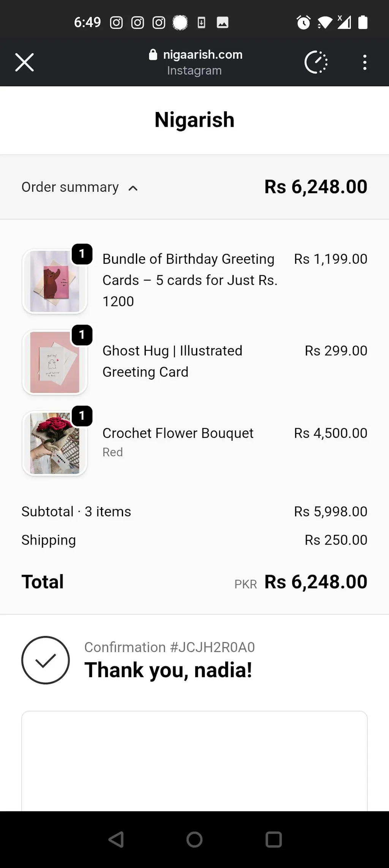Tap the Order summary label
The width and height of the screenshot is (389, 868).
click(x=70, y=187)
